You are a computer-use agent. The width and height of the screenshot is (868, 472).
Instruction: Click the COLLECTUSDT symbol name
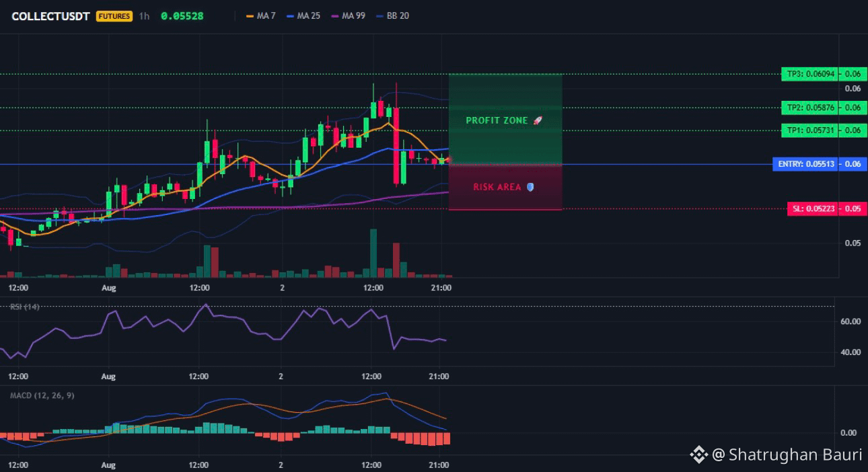[x=50, y=16]
